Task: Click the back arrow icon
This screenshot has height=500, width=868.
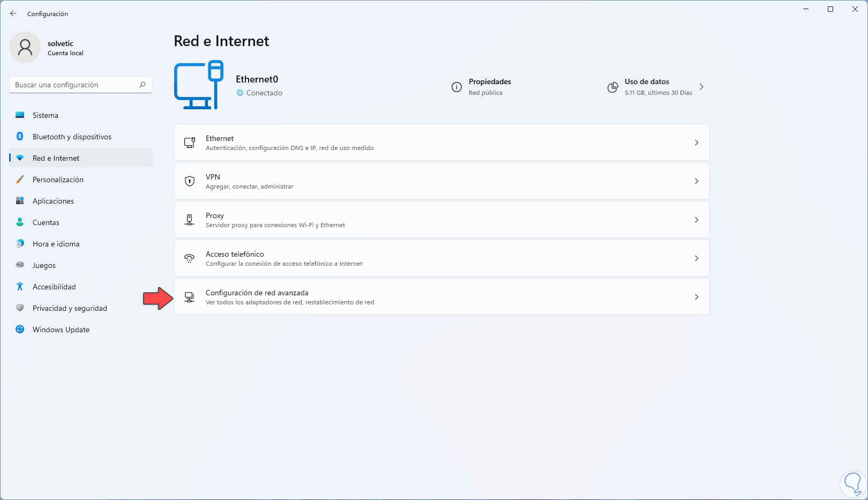Action: point(13,13)
